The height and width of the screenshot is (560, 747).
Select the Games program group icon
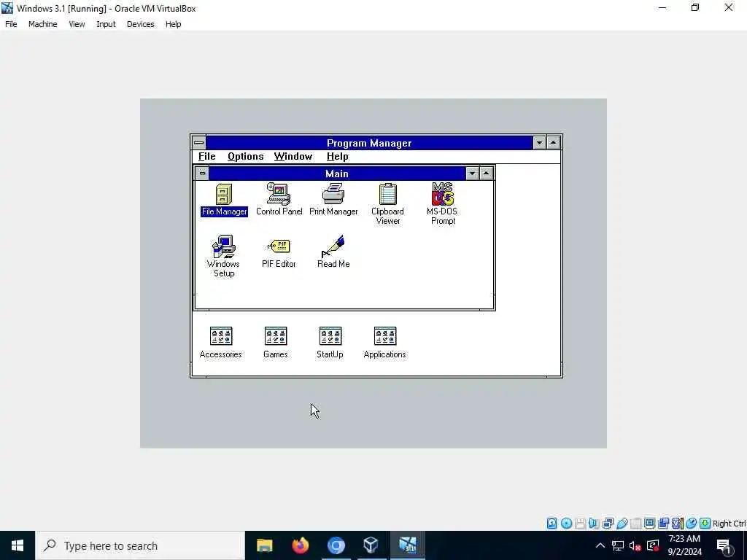[x=275, y=343]
